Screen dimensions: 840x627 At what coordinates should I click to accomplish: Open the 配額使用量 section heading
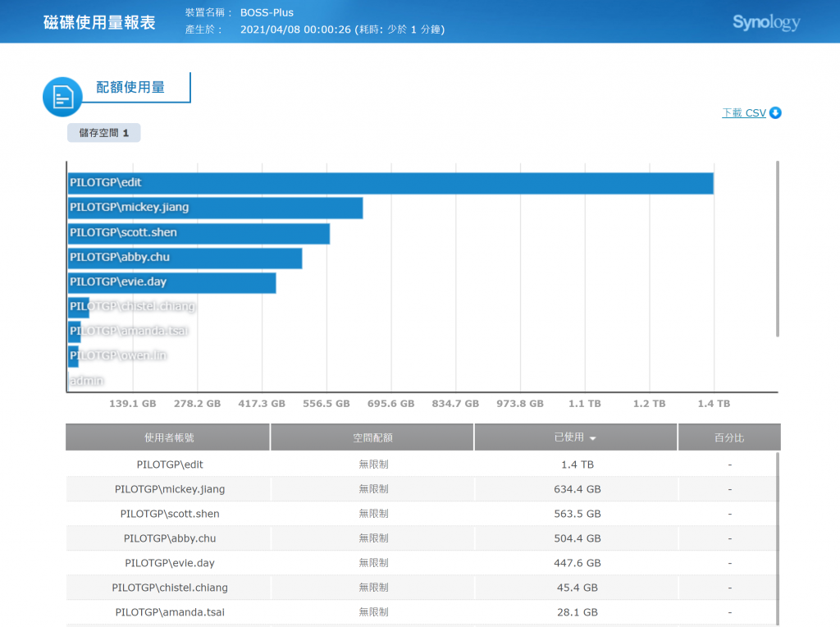point(130,87)
